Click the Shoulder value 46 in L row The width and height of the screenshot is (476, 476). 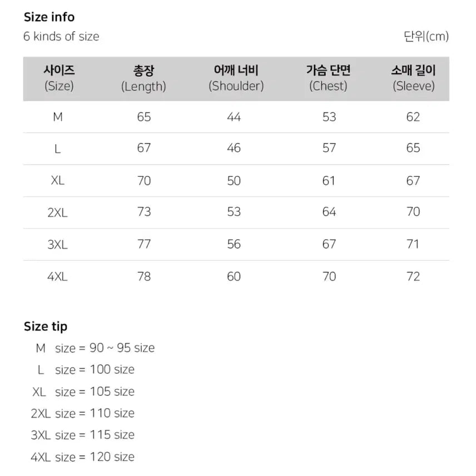234,148
